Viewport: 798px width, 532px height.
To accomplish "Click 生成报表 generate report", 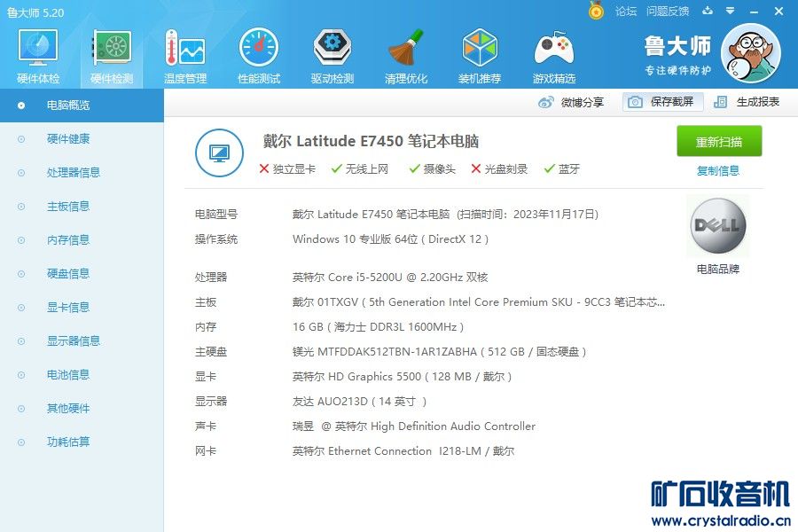I will (747, 102).
